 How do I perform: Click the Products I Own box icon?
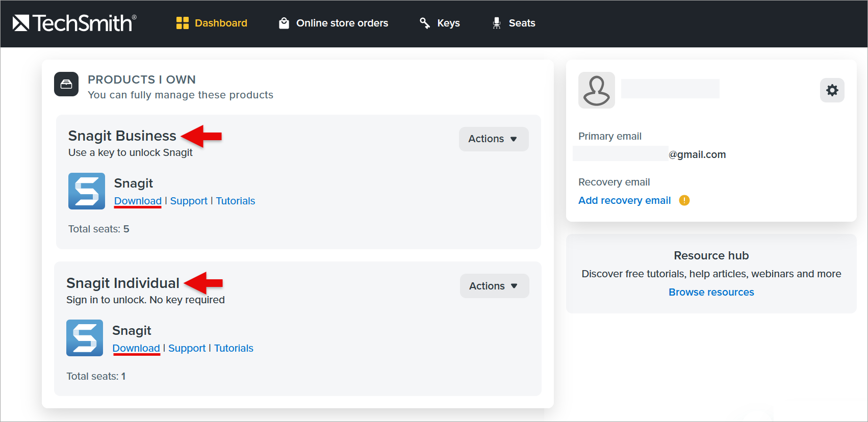66,84
